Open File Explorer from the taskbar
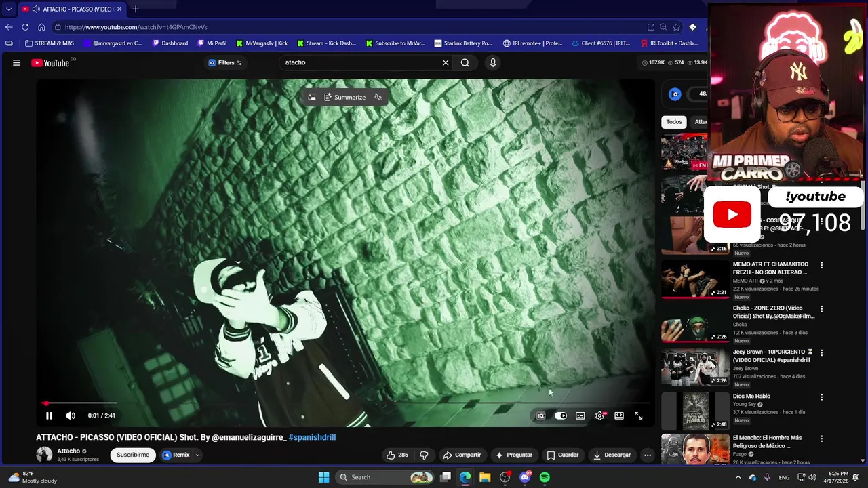Viewport: 868px width, 488px height. 485,477
